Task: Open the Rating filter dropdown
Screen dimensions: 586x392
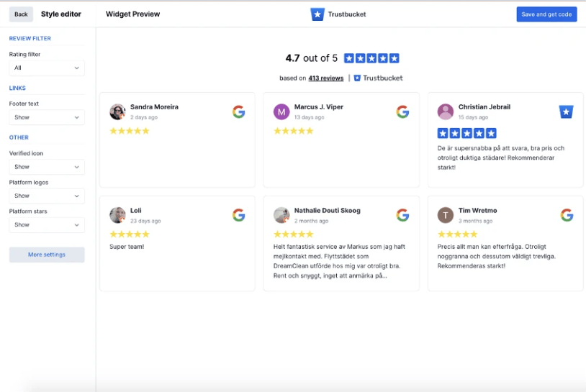Action: click(47, 68)
